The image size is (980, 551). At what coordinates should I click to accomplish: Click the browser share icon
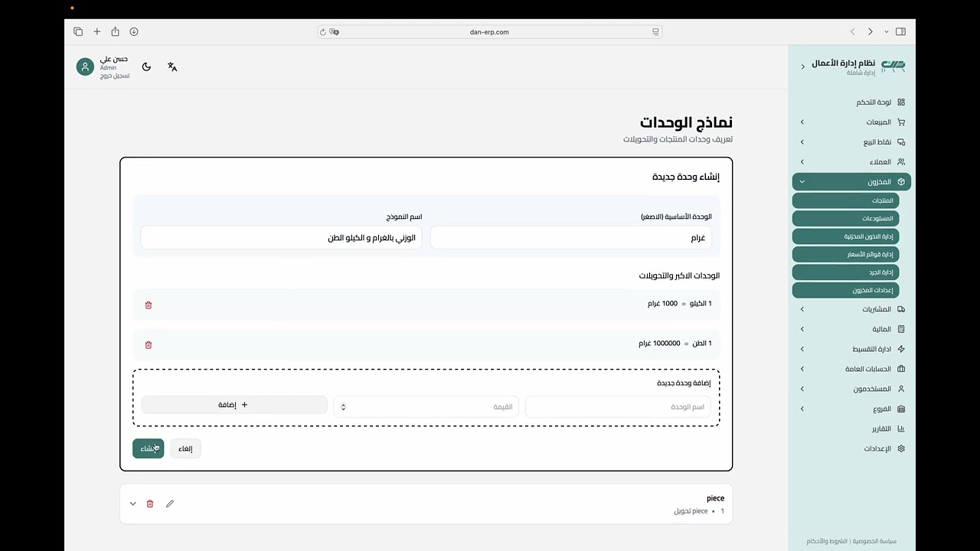[x=115, y=31]
